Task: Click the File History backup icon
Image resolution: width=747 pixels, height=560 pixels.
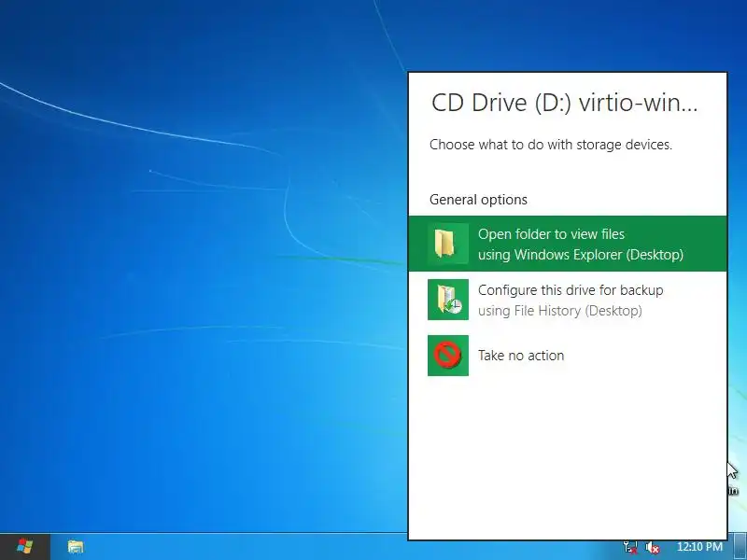Action: pyautogui.click(x=448, y=300)
